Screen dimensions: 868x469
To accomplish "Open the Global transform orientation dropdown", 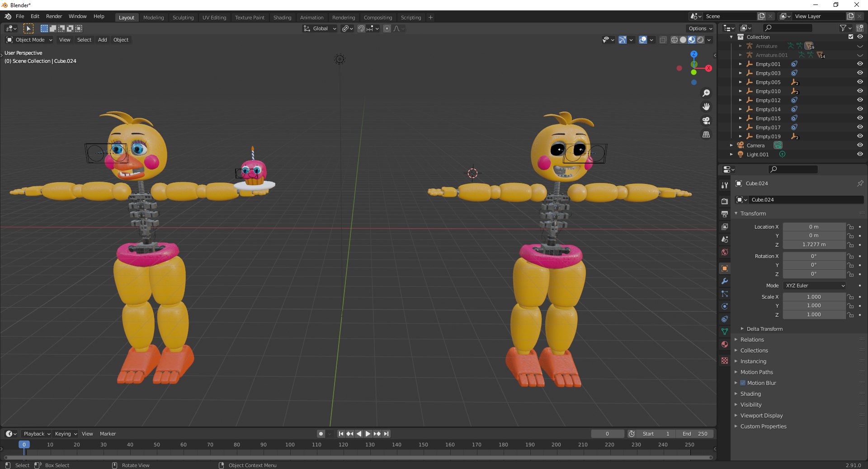I will pyautogui.click(x=320, y=28).
